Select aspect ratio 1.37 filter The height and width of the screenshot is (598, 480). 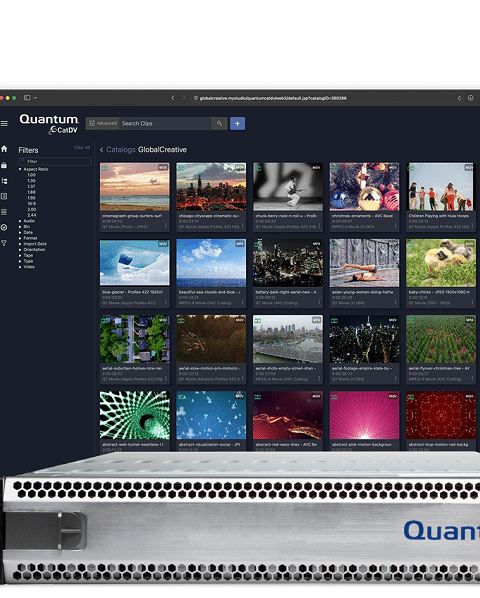click(x=32, y=186)
